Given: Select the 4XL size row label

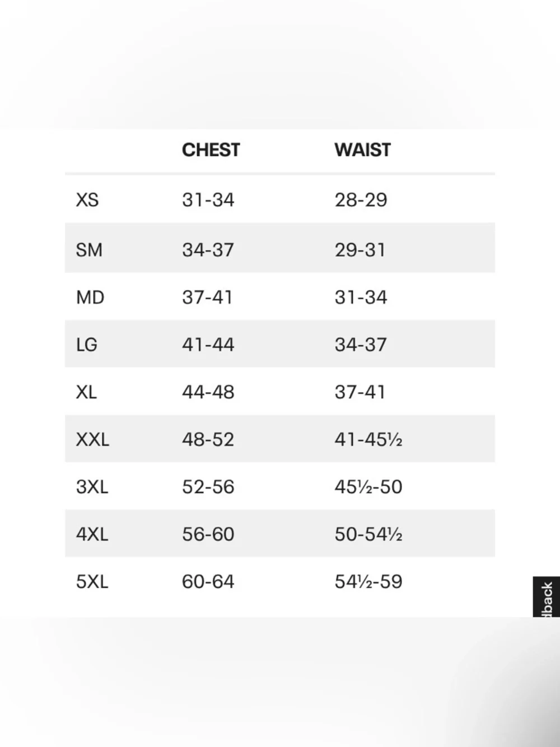Looking at the screenshot, I should pyautogui.click(x=92, y=534).
